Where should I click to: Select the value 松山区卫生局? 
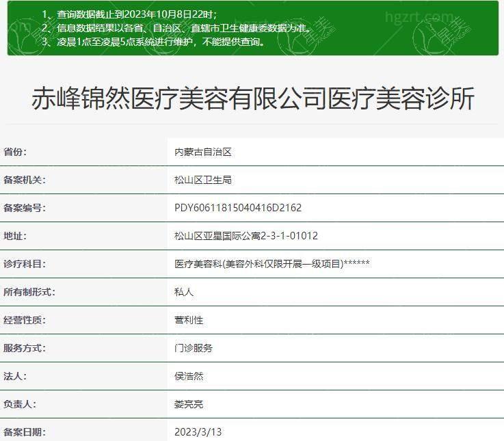(x=203, y=180)
